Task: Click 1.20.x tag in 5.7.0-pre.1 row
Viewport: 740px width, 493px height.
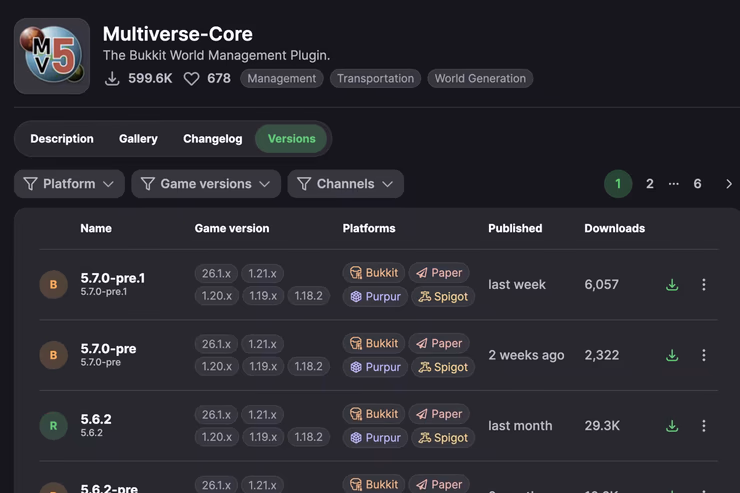Action: 217,296
